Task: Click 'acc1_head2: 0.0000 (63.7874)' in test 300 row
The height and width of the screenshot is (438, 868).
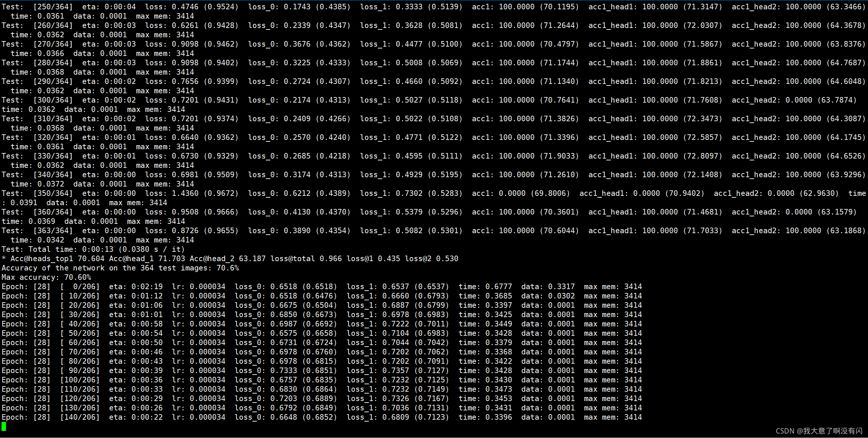Action: click(x=794, y=100)
